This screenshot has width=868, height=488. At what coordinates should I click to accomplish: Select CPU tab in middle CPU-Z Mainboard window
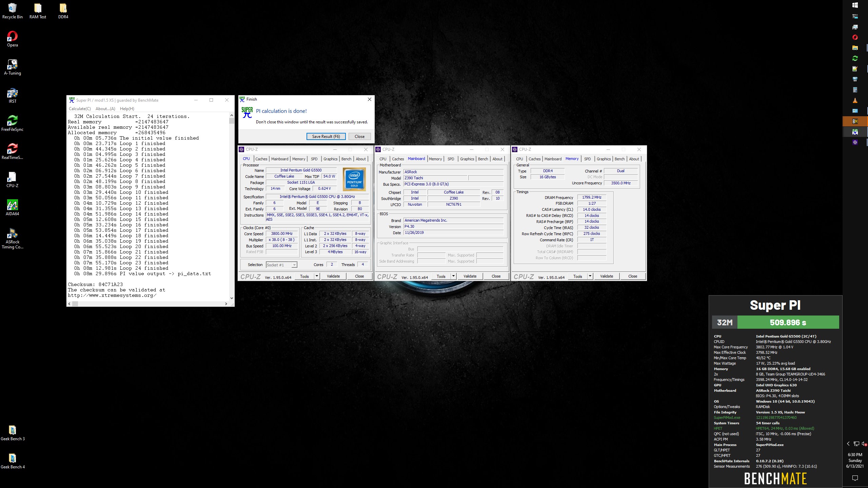[383, 159]
